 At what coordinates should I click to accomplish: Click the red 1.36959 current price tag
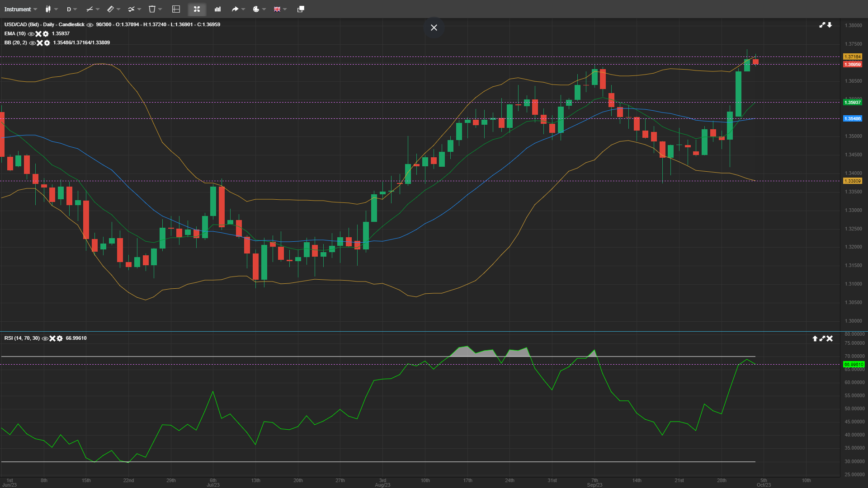click(853, 65)
